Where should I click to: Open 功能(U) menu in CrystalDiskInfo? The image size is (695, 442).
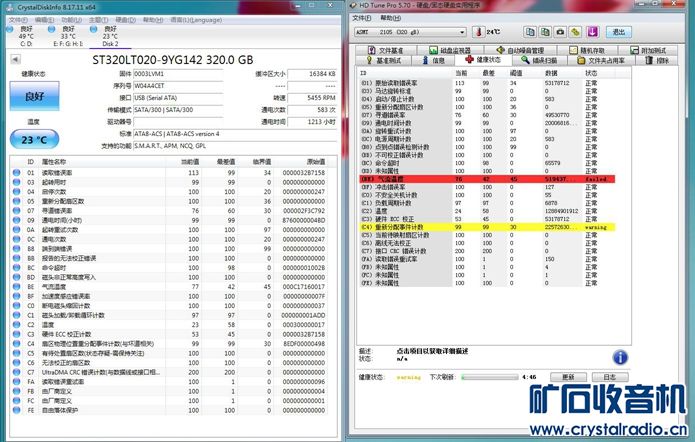[71, 20]
